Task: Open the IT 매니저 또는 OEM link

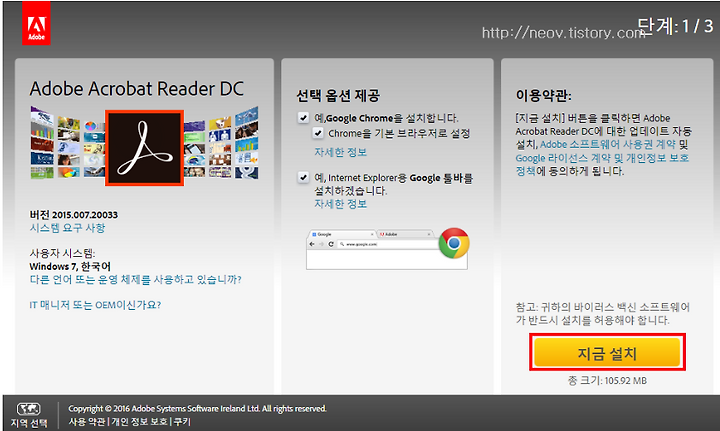Action: [95, 305]
